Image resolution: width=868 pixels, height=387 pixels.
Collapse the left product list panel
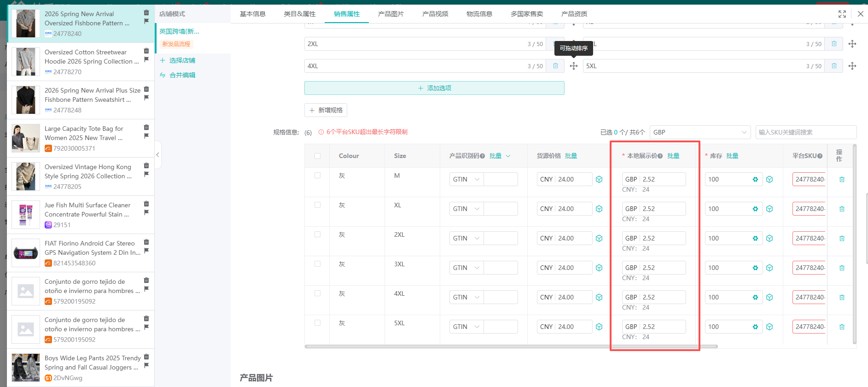pyautogui.click(x=157, y=155)
